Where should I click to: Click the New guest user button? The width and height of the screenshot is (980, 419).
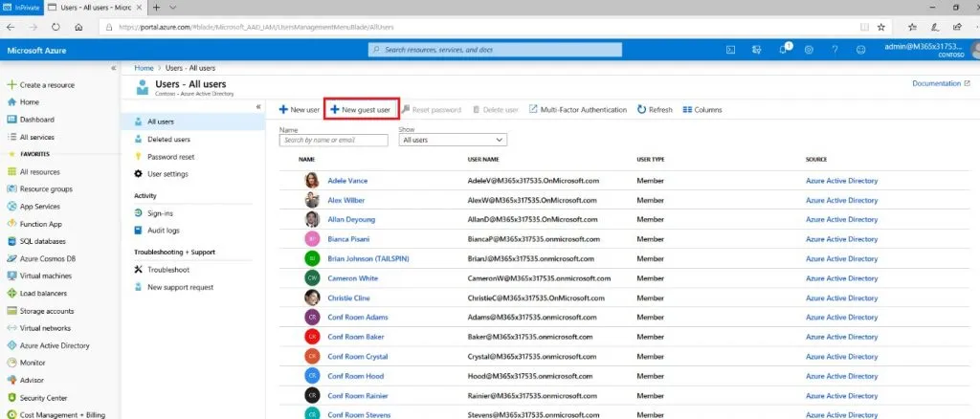tap(361, 109)
